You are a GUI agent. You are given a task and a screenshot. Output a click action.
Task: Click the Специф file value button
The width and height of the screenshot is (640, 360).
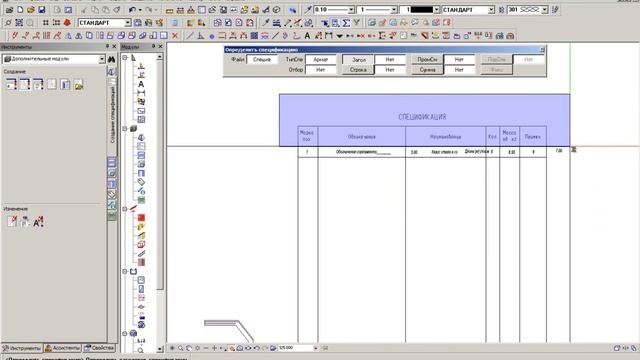(x=262, y=60)
